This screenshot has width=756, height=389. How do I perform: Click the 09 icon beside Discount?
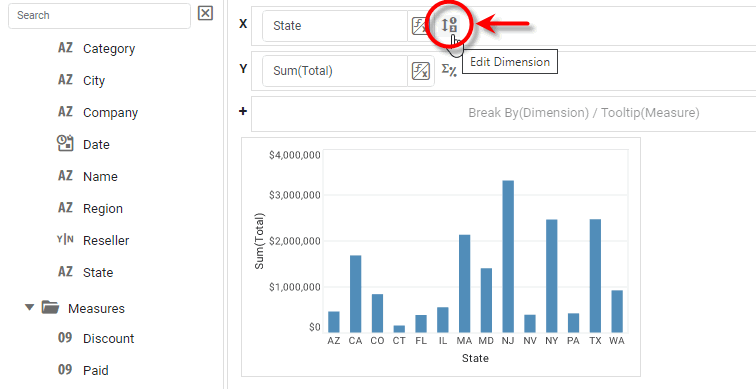(x=65, y=337)
